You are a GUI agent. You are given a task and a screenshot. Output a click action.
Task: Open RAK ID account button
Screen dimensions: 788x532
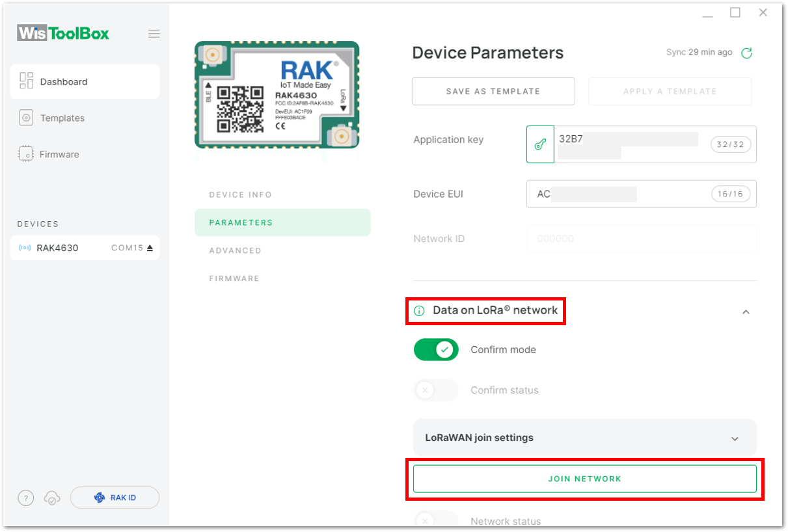(115, 498)
